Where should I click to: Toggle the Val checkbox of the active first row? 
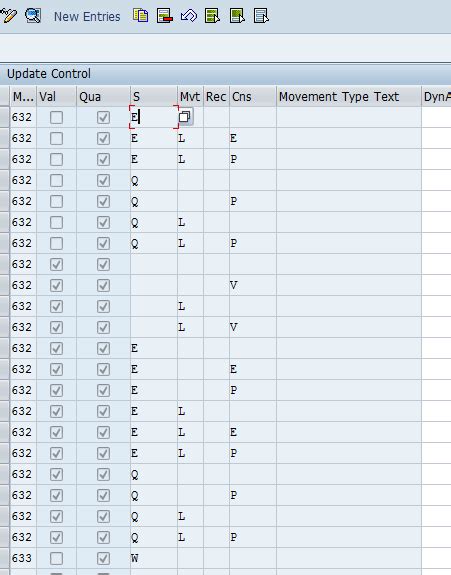(56, 117)
